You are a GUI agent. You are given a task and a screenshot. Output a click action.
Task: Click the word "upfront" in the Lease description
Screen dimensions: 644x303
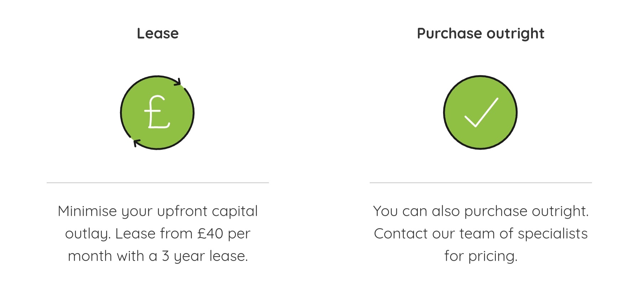pos(182,212)
